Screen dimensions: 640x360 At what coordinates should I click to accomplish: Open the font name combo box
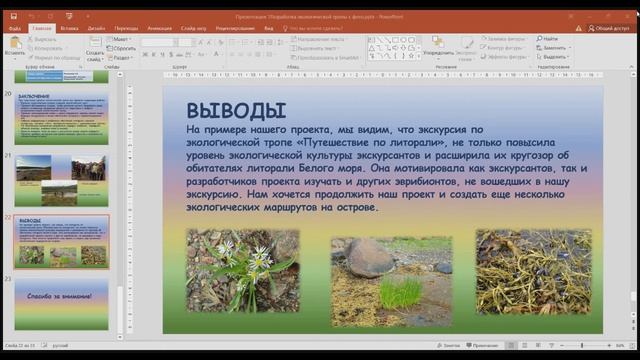coord(160,42)
